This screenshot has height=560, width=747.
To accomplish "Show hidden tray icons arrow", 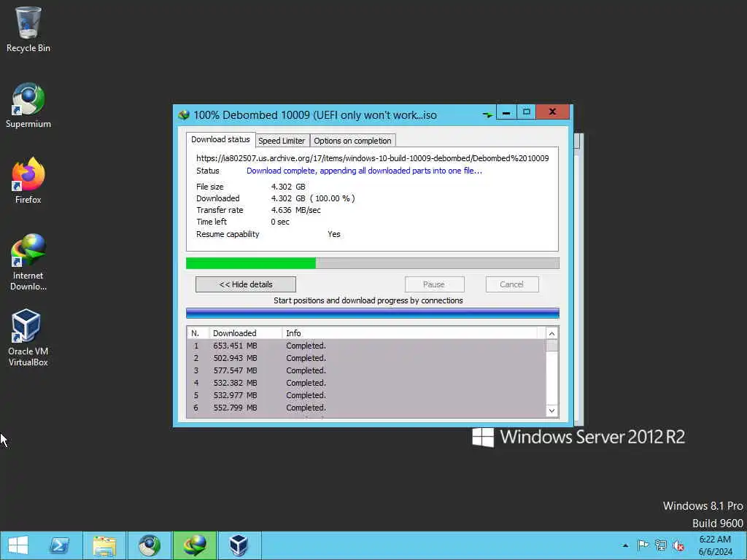I will tap(625, 545).
